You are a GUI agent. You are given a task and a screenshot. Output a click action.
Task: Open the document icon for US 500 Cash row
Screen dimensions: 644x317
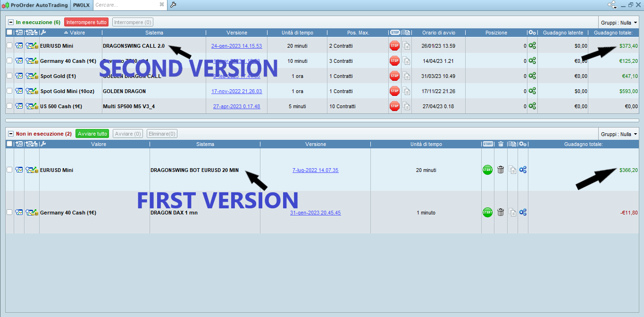tap(407, 106)
